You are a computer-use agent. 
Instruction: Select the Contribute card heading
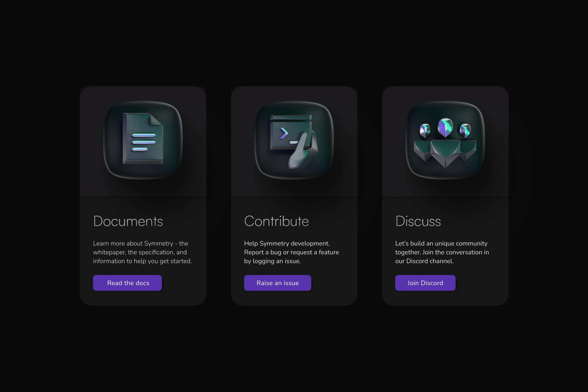(276, 221)
